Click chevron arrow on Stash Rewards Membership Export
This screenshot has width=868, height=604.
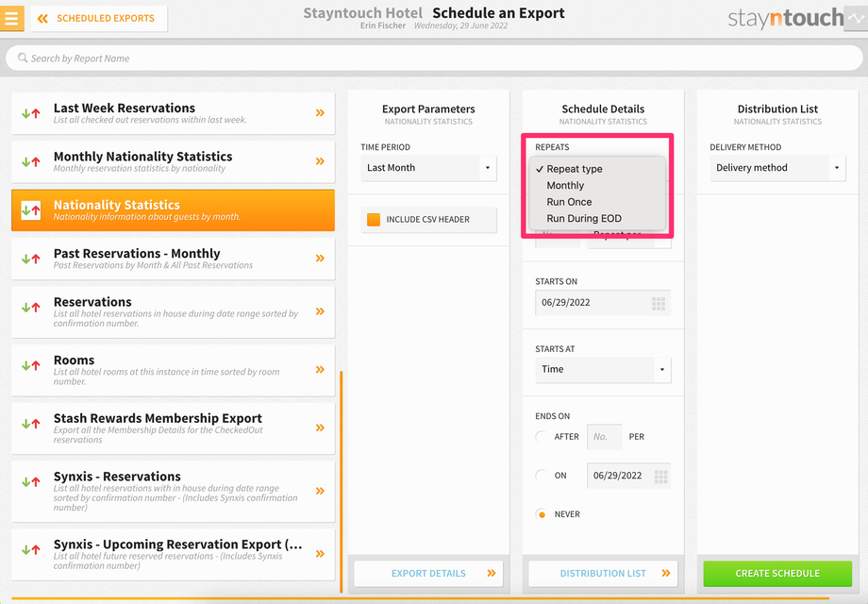[320, 428]
